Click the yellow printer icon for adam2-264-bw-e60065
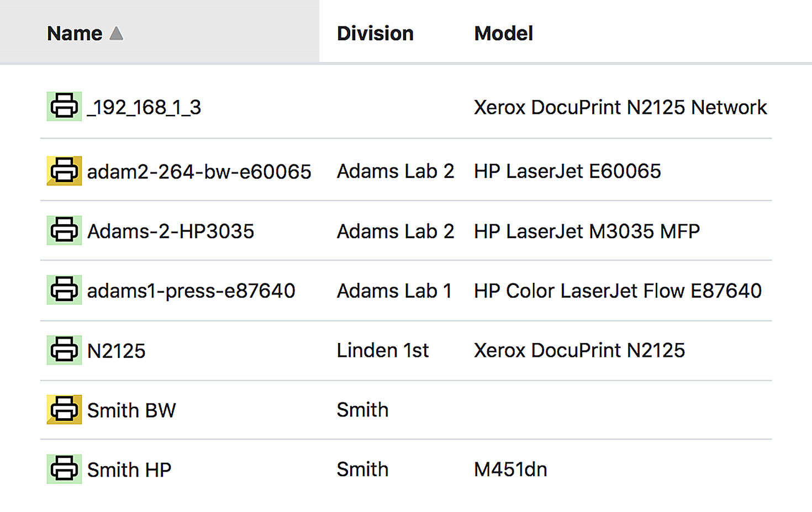The height and width of the screenshot is (512, 812). 64,171
